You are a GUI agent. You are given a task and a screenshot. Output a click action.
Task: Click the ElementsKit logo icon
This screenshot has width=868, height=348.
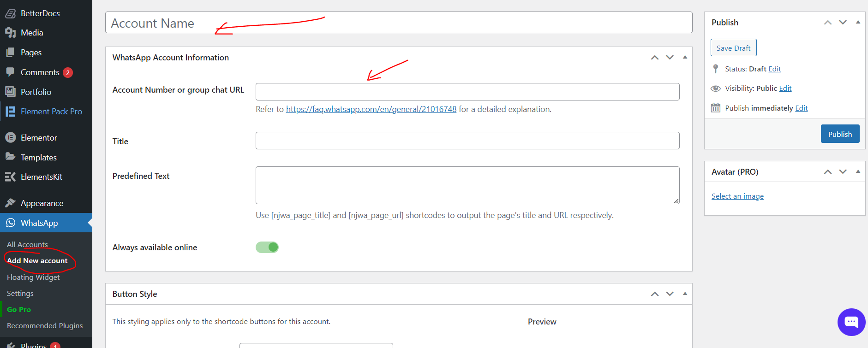click(10, 177)
